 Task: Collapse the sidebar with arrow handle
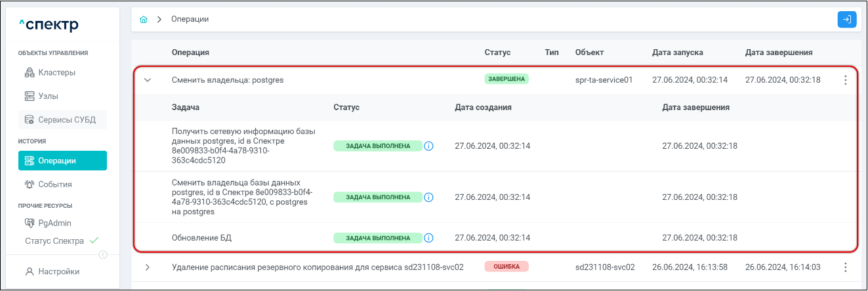(x=103, y=255)
